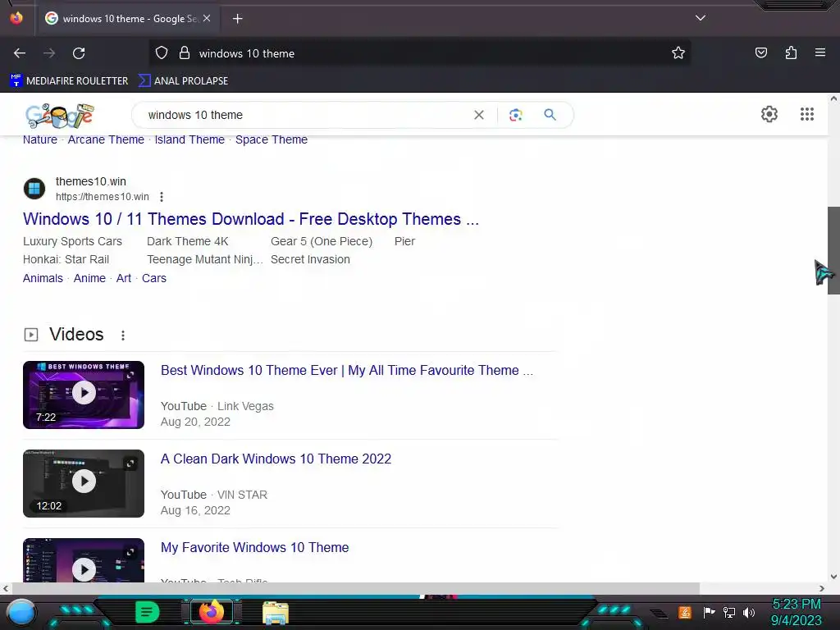Open volume speaker tray icon
The height and width of the screenshot is (630, 840).
pos(749,612)
